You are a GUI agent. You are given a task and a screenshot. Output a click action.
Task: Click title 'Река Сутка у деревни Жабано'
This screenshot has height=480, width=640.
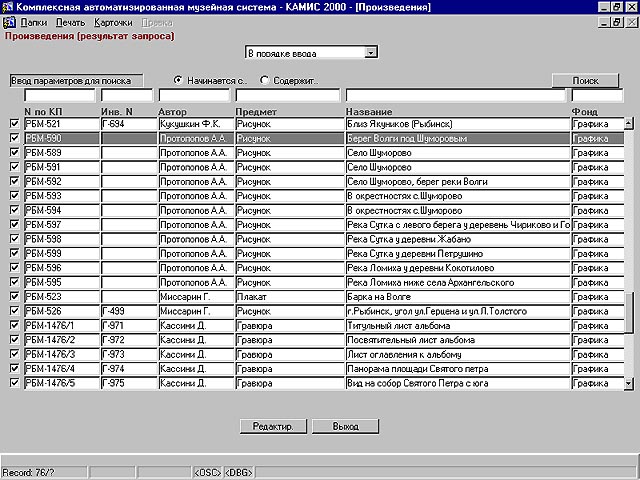click(x=458, y=239)
